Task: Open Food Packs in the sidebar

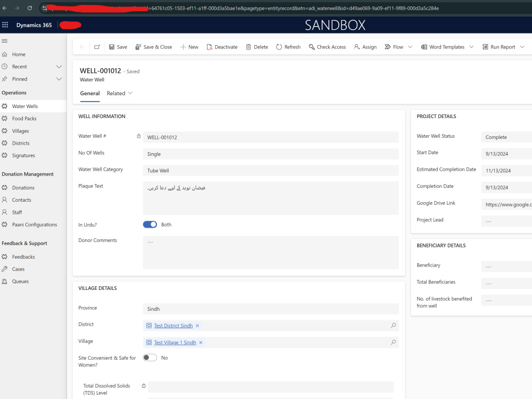Action: coord(33,119)
